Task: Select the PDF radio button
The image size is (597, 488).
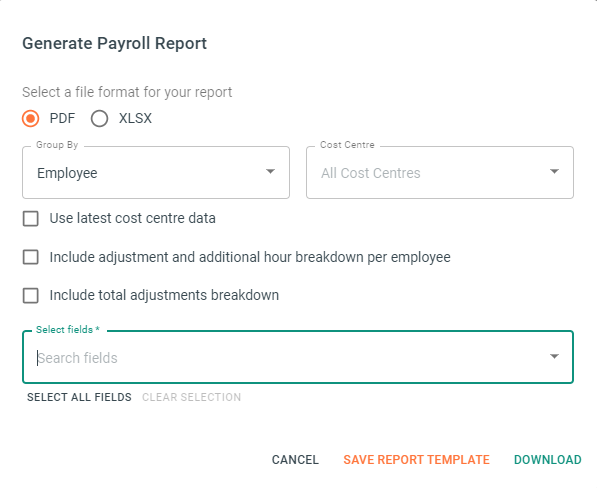Action: (x=30, y=118)
